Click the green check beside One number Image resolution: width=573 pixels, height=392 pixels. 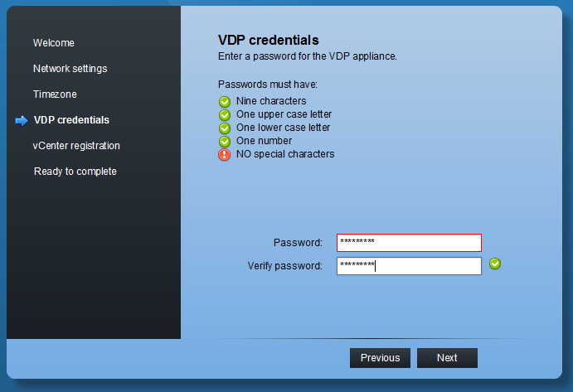[224, 141]
